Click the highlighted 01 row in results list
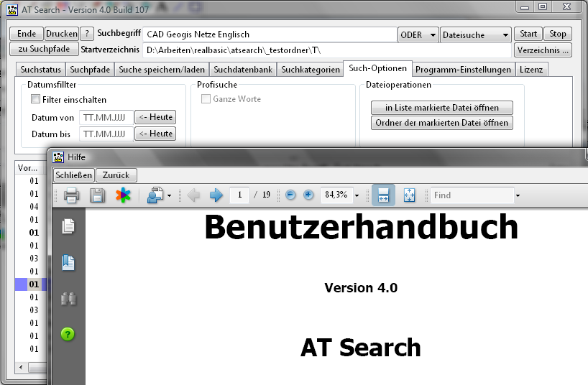Screen dimensions: 588x385 click(31, 284)
